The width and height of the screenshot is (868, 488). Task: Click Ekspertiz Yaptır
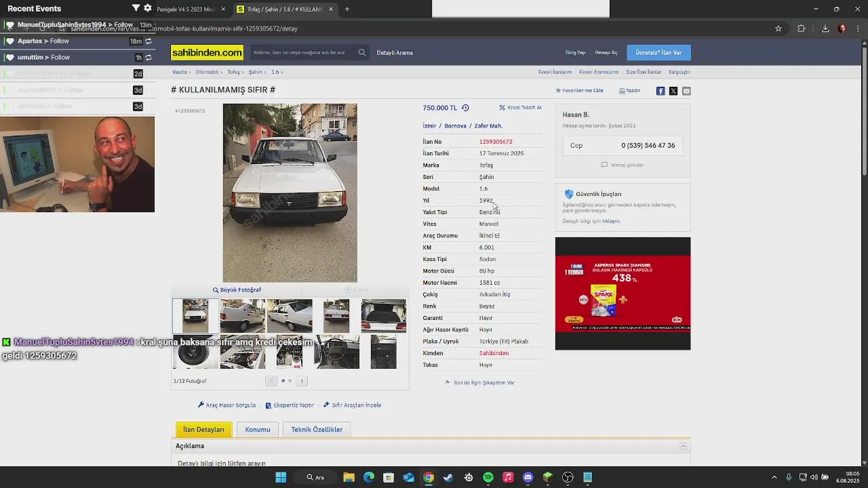tap(290, 405)
